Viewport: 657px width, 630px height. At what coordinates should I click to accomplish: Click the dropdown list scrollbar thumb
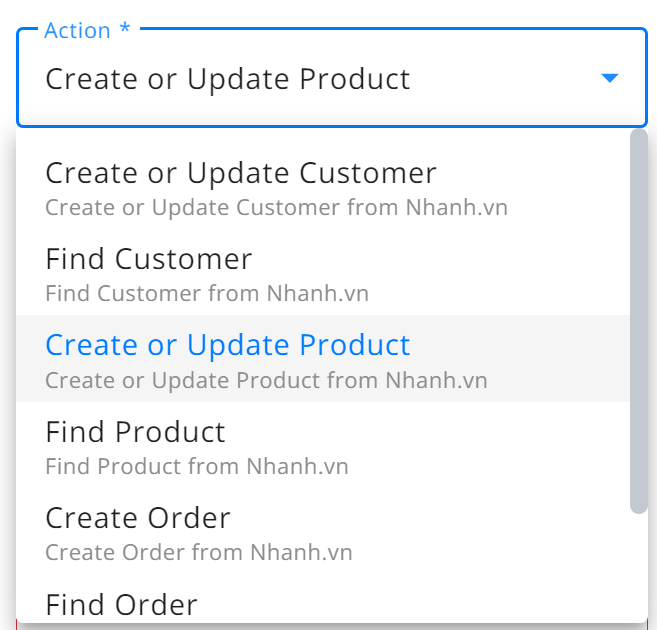click(x=639, y=321)
